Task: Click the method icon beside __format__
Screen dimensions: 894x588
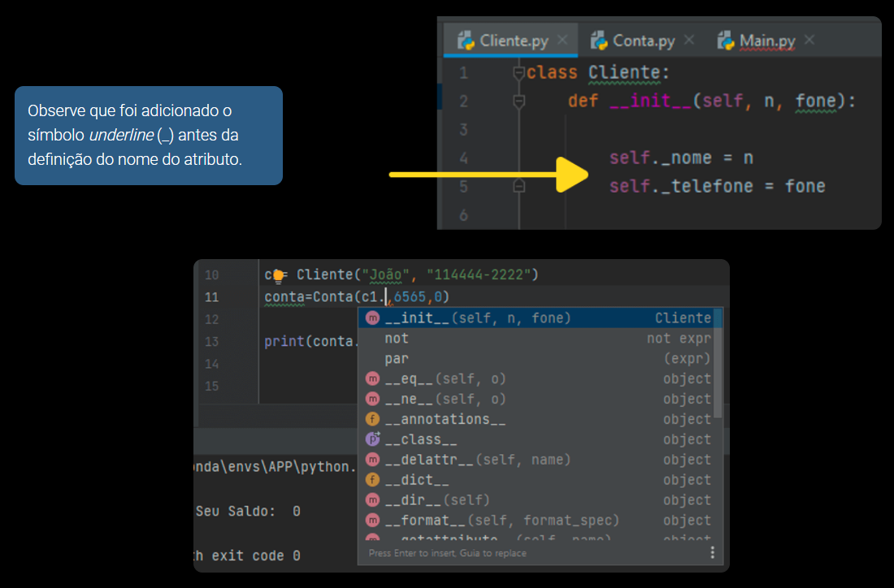Action: click(x=372, y=521)
